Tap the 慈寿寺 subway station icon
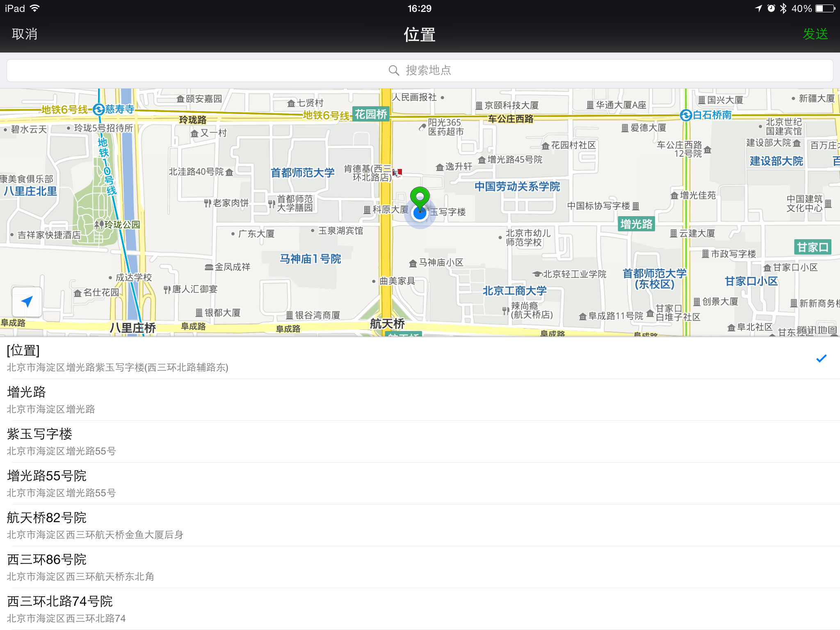The height and width of the screenshot is (630, 840). (98, 110)
